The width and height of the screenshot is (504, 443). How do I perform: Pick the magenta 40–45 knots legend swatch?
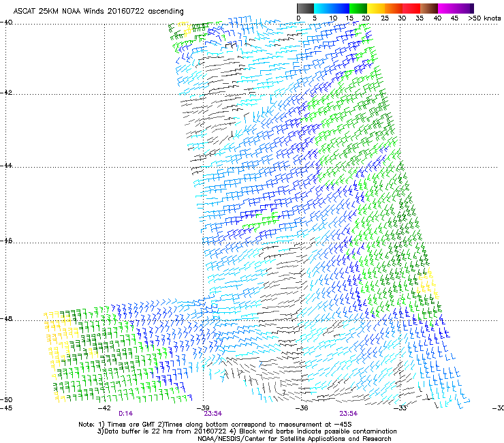point(447,8)
